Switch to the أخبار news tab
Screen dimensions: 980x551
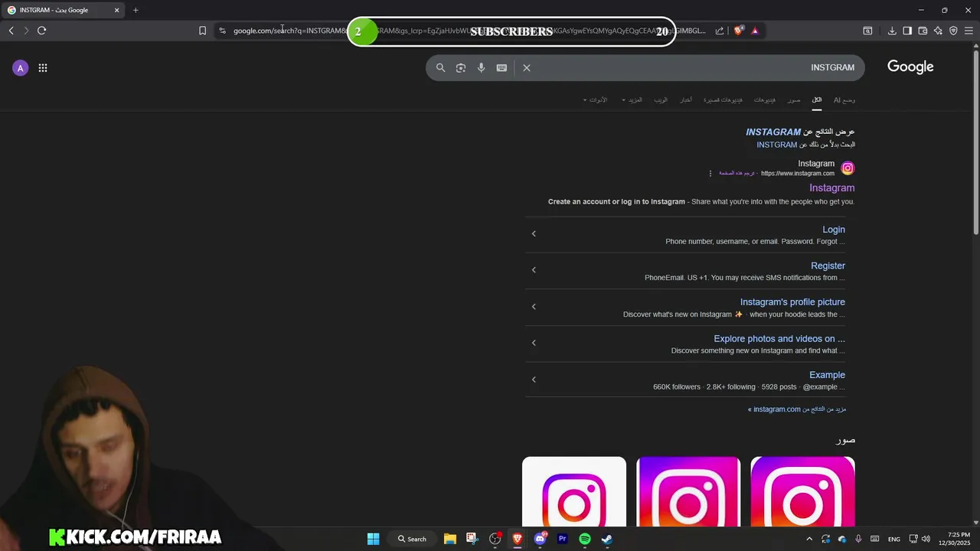tap(686, 99)
